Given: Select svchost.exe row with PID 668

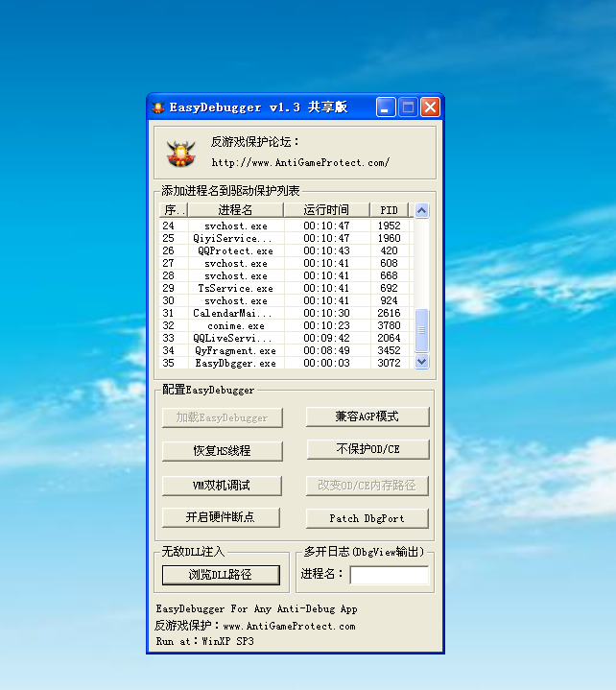Looking at the screenshot, I should pyautogui.click(x=286, y=275).
